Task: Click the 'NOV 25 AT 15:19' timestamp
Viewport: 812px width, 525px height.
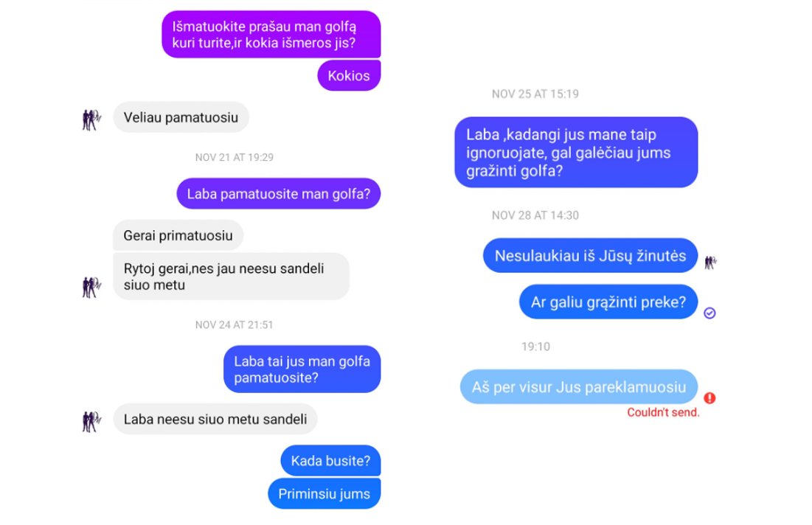Action: click(535, 94)
